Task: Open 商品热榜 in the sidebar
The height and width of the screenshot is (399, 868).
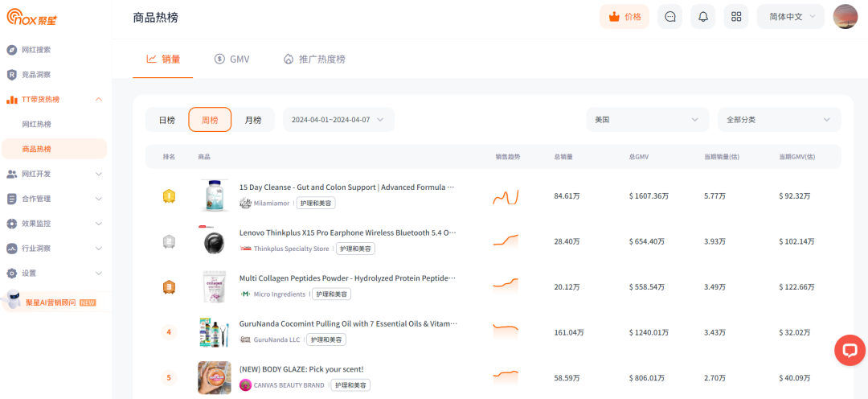Action: (54, 149)
